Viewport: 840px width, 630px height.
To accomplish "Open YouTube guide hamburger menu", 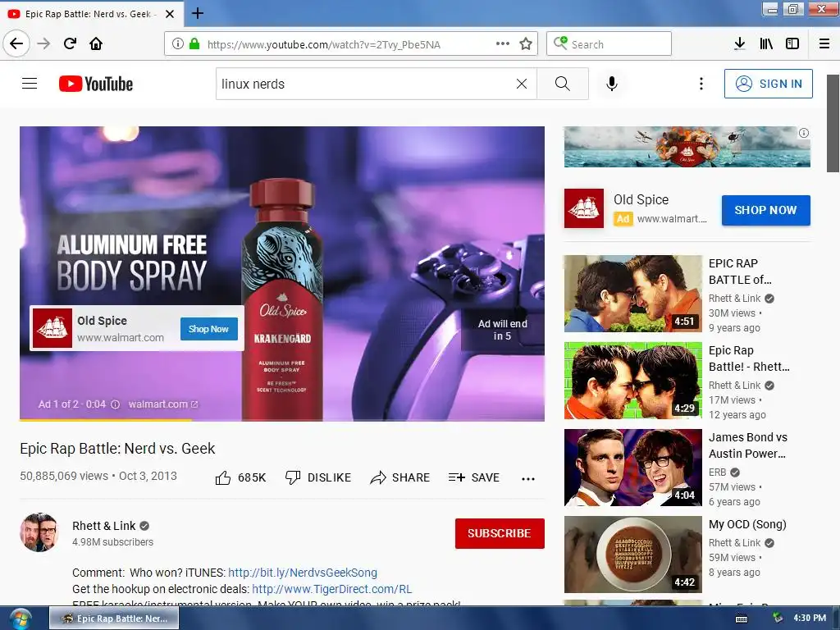I will 30,84.
